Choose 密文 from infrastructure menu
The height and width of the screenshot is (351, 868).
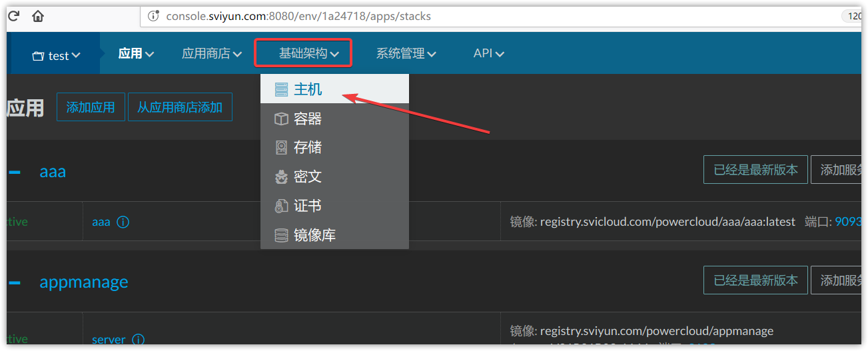coord(334,176)
